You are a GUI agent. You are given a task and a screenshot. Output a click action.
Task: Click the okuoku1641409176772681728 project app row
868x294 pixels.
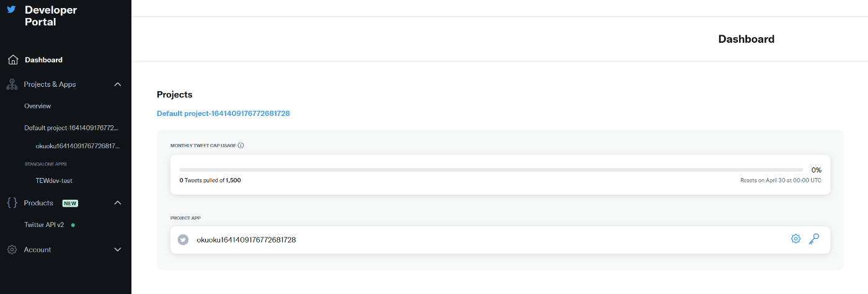point(500,239)
